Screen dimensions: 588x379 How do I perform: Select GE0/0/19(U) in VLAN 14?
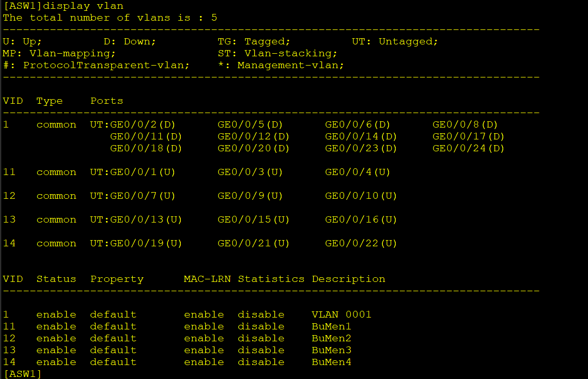coord(146,243)
